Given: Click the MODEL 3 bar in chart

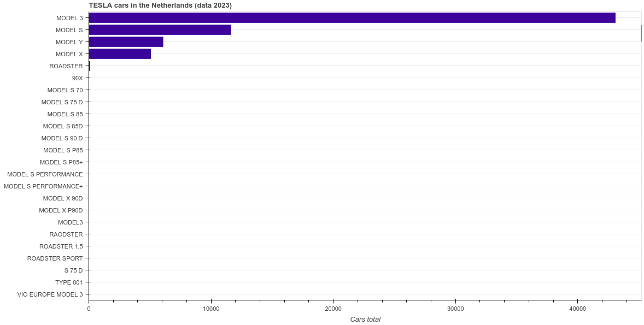Looking at the screenshot, I should (352, 17).
